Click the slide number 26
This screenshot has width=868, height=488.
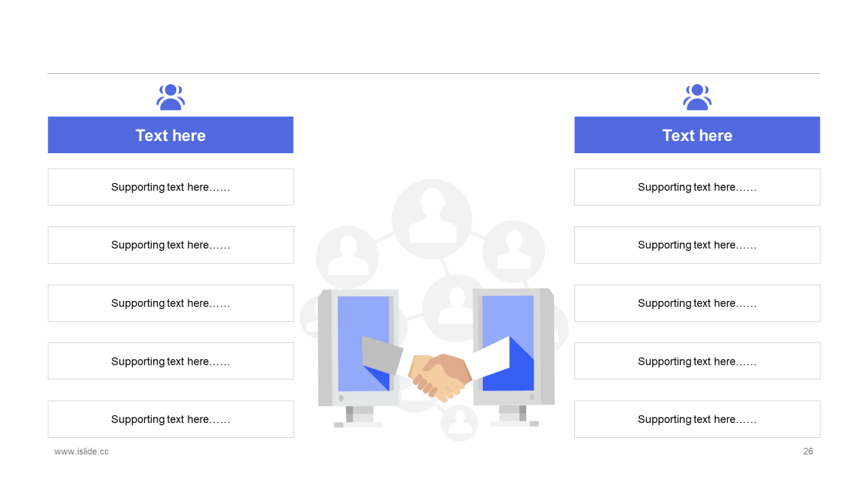point(808,451)
